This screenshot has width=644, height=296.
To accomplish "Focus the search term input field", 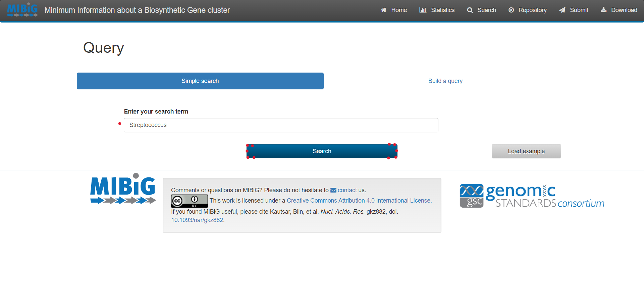I will [x=281, y=125].
